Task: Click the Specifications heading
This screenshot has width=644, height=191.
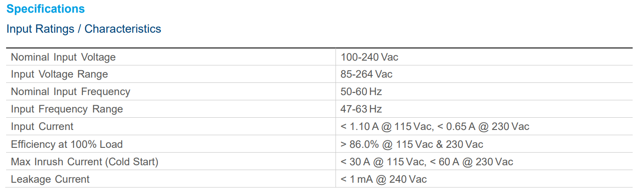Action: coord(45,9)
